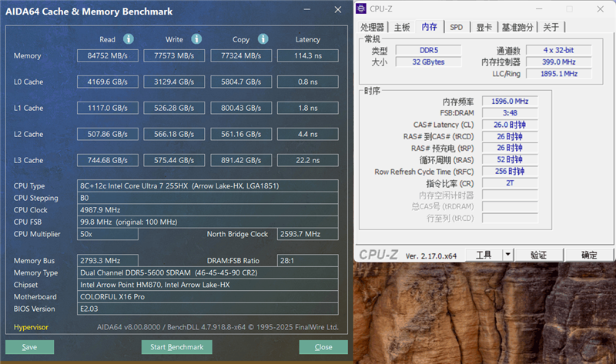Image resolution: width=616 pixels, height=364 pixels.
Task: Minimize the AIDA64 benchmark window
Action: coord(306,11)
